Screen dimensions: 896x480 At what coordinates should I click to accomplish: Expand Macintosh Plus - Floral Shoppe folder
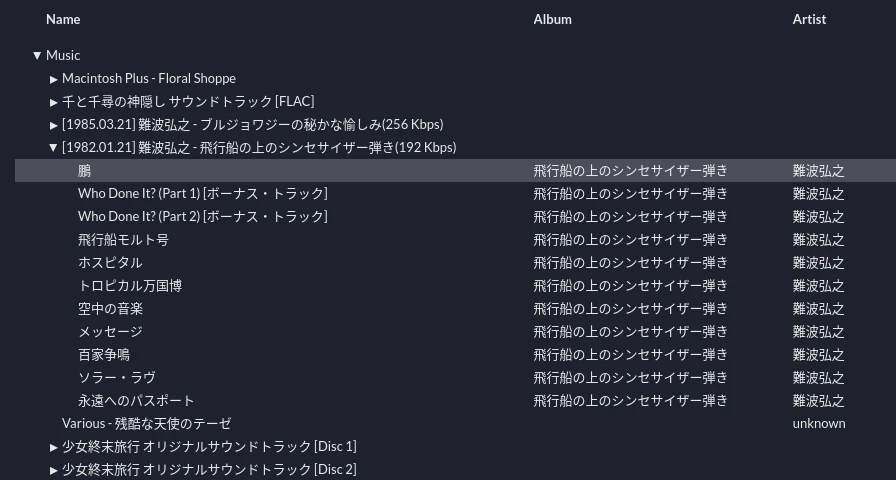[54, 78]
